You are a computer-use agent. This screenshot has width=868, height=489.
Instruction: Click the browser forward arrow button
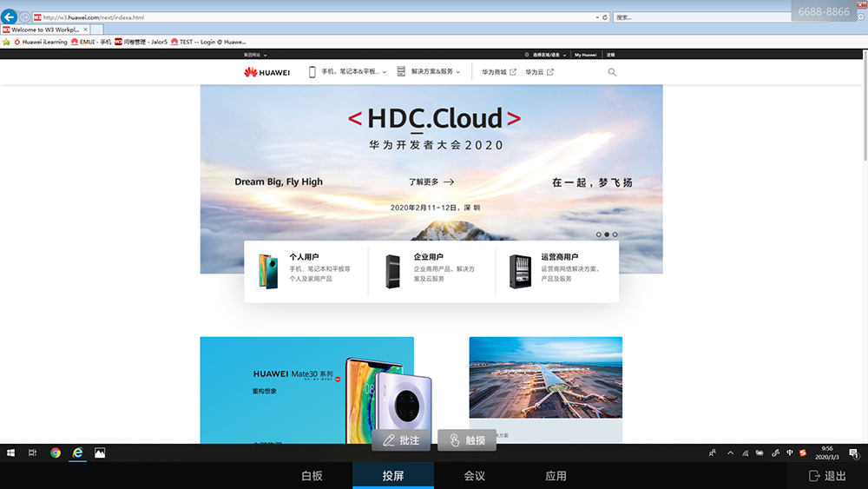click(25, 17)
